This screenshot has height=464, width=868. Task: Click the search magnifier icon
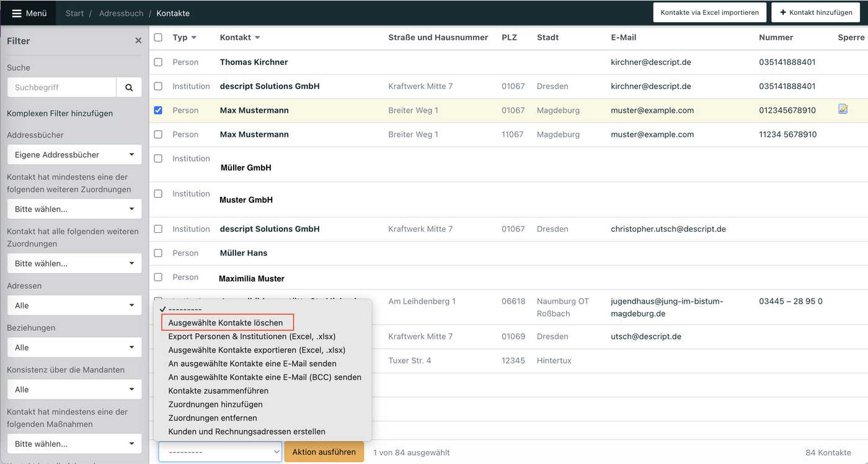[129, 87]
